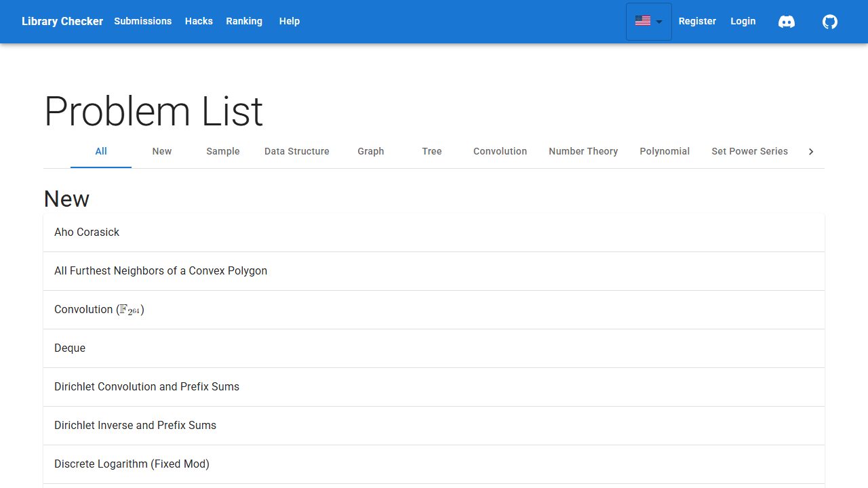Open Discrete Logarithm (Fixed Mod) problem
868x488 pixels.
434,464
